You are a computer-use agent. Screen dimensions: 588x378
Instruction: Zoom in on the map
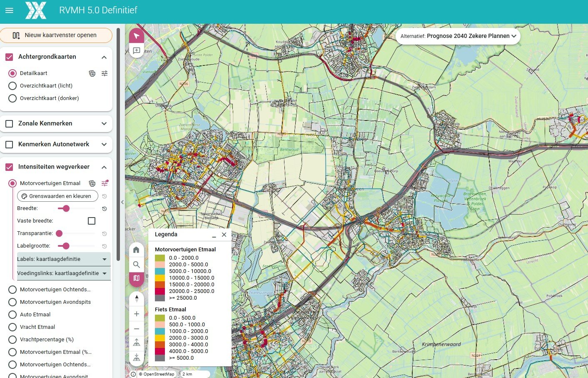137,314
